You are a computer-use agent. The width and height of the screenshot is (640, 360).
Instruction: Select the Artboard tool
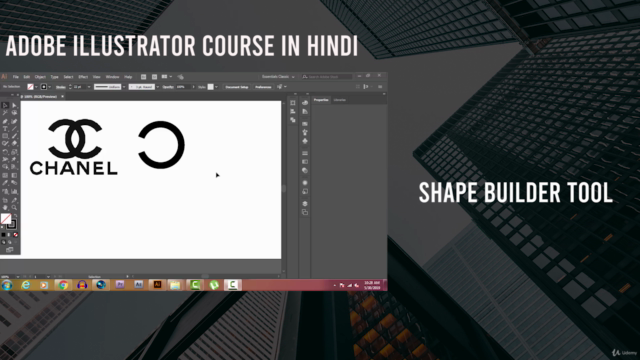(5, 200)
